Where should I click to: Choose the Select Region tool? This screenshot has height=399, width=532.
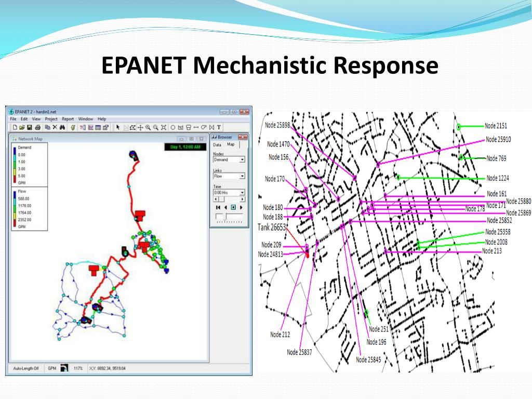coord(132,128)
